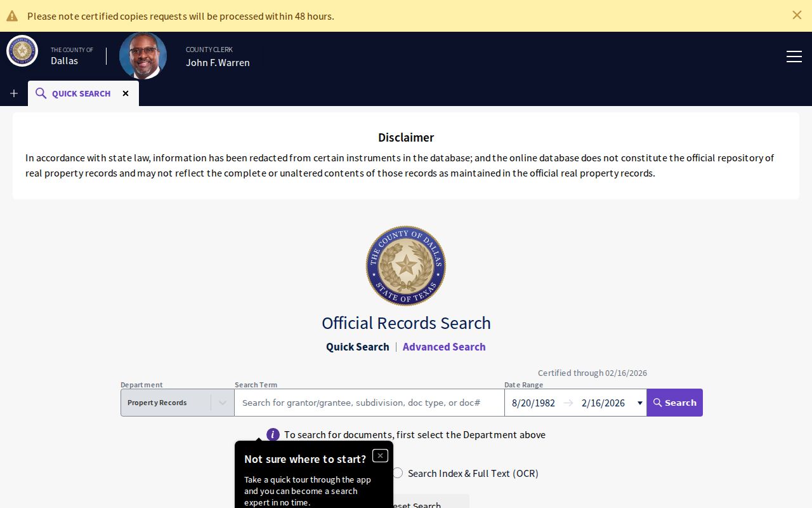Switch to Quick Search mode

(x=358, y=347)
